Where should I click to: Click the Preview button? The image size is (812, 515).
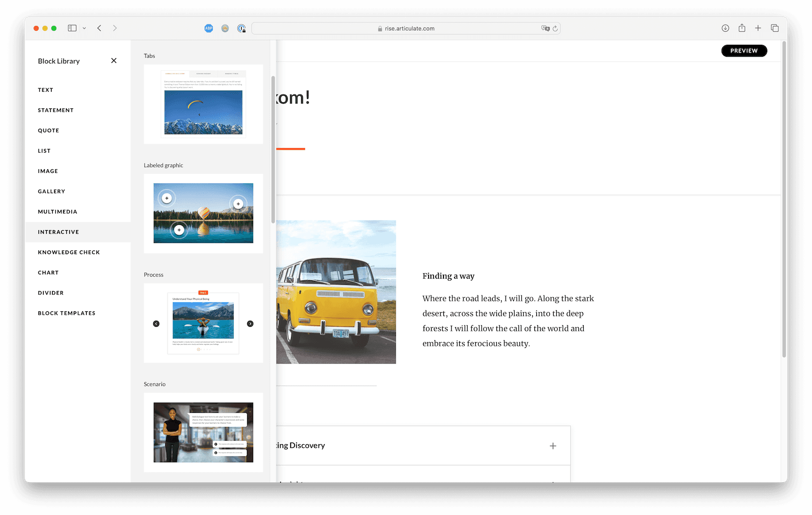point(744,50)
